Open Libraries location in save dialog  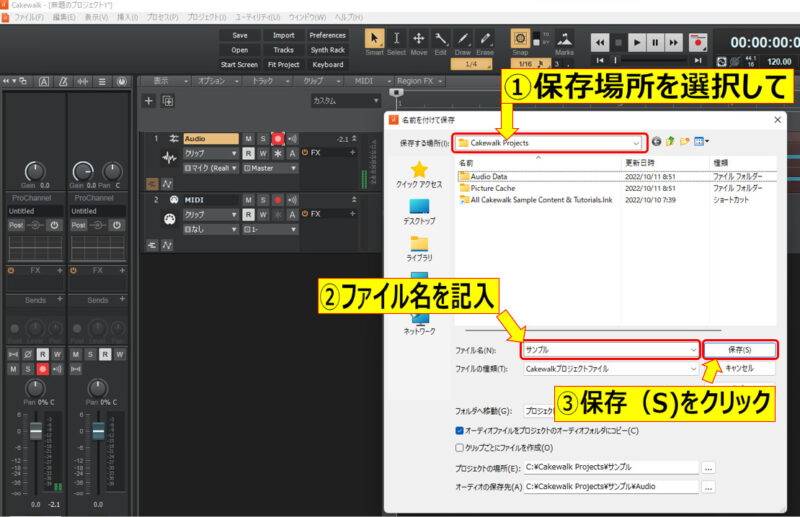click(x=419, y=249)
